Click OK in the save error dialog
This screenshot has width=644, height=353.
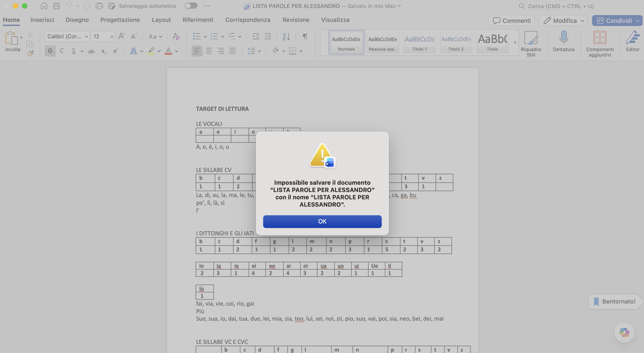[322, 221]
